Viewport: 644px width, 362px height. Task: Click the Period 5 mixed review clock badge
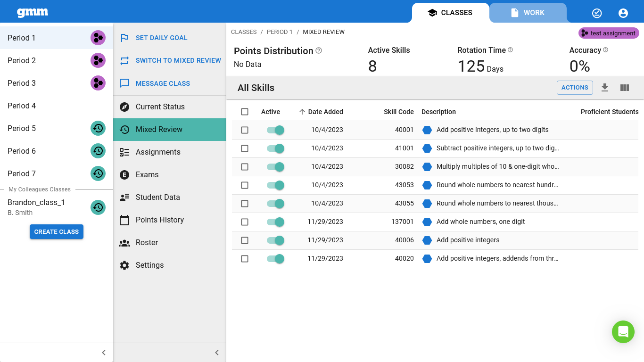pyautogui.click(x=98, y=128)
